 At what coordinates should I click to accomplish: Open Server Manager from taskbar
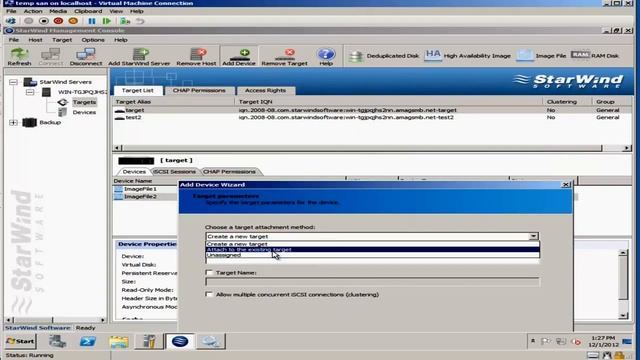[x=57, y=341]
